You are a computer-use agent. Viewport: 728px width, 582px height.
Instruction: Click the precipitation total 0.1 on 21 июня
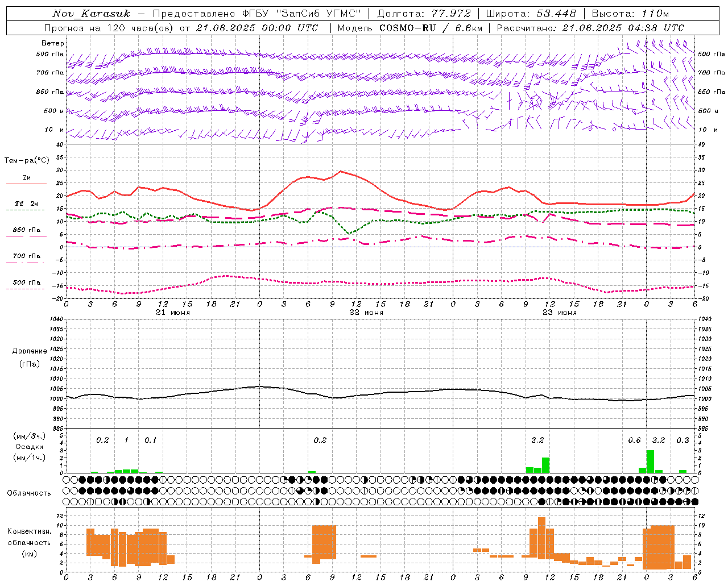(x=150, y=440)
